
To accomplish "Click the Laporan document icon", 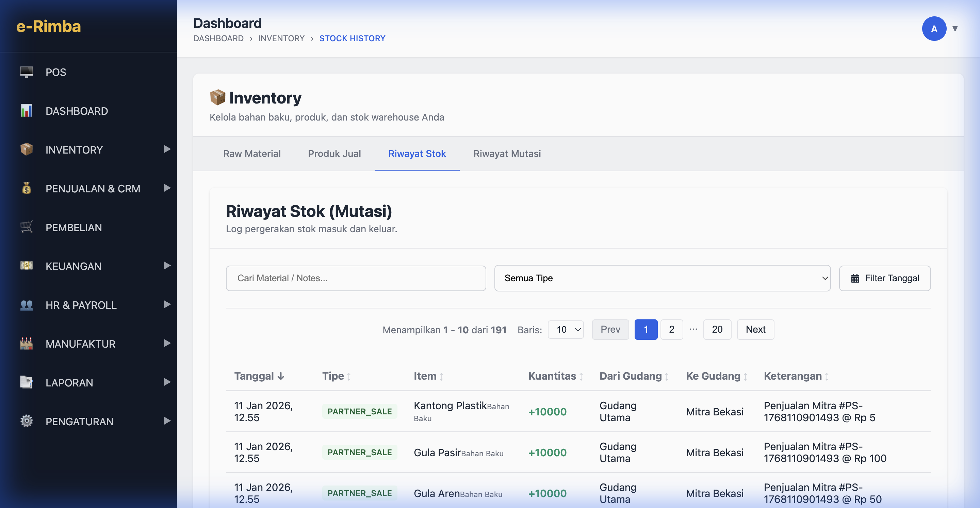I will 26,382.
